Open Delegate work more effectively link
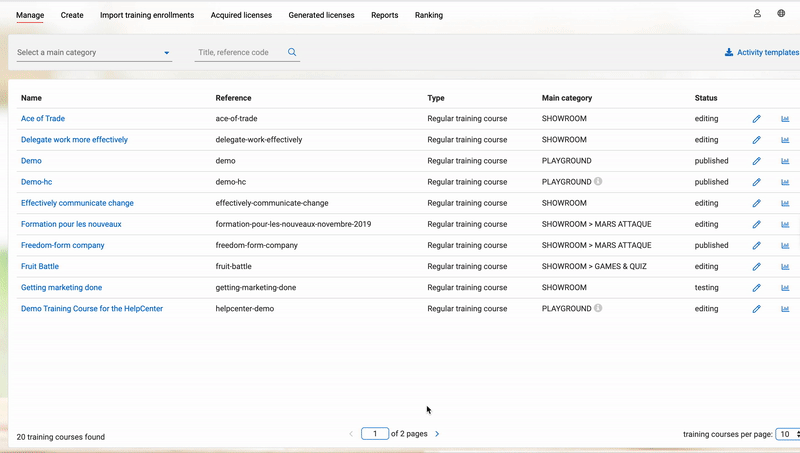The height and width of the screenshot is (453, 800). [x=74, y=139]
